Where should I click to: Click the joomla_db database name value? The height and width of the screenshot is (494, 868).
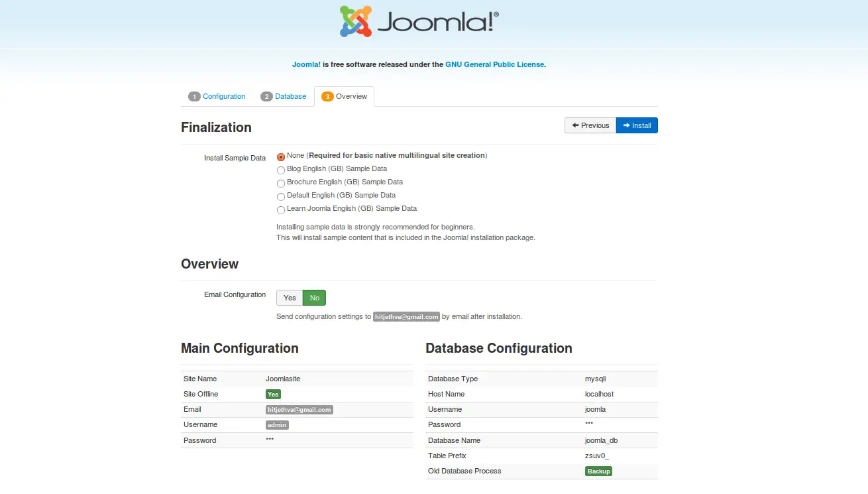tap(601, 440)
